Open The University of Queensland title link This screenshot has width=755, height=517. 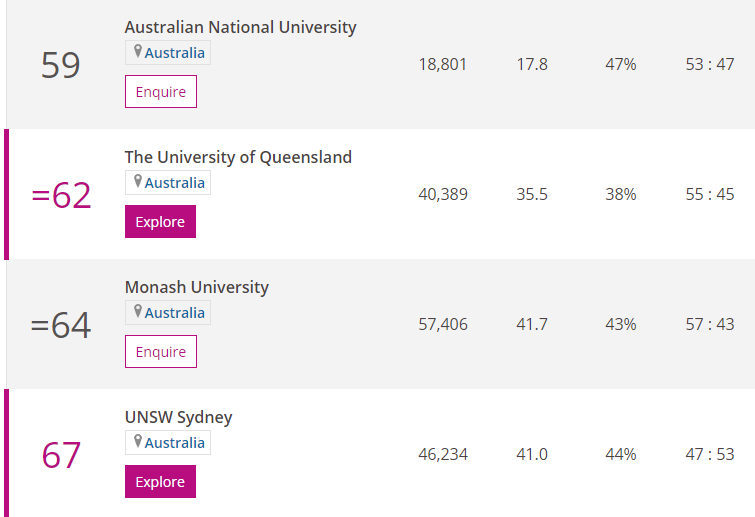(x=238, y=157)
